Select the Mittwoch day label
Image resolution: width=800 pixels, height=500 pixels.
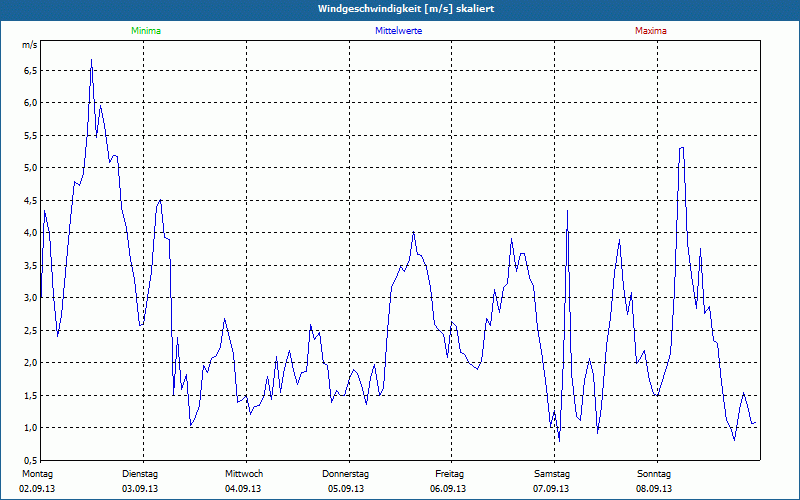click(x=244, y=474)
